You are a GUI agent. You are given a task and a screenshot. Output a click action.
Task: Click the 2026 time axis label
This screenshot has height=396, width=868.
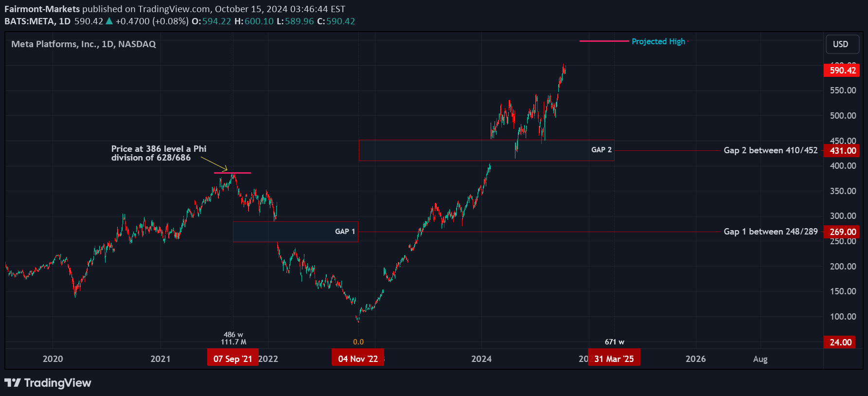[x=695, y=359]
